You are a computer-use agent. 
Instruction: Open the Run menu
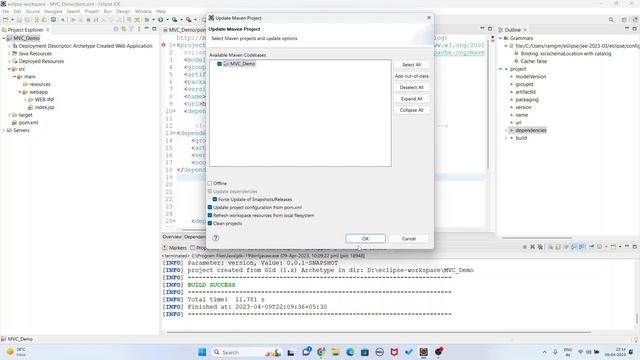[x=107, y=11]
